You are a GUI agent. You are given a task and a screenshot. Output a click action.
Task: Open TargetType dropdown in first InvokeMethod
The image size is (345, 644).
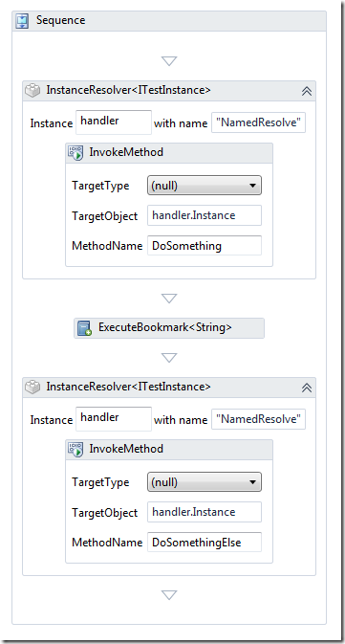pyautogui.click(x=205, y=186)
